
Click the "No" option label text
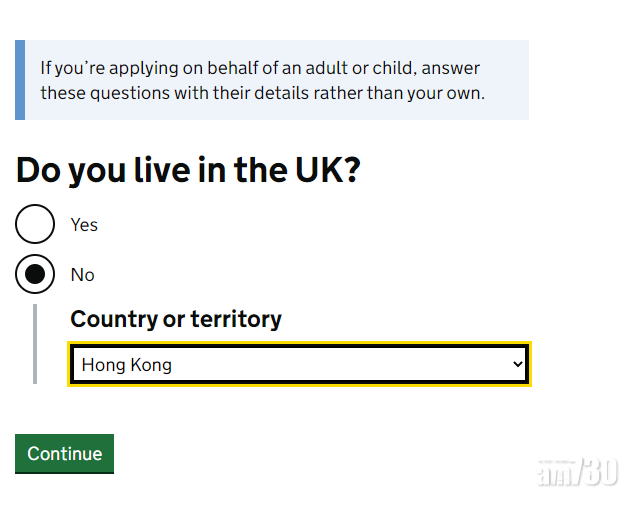point(82,275)
